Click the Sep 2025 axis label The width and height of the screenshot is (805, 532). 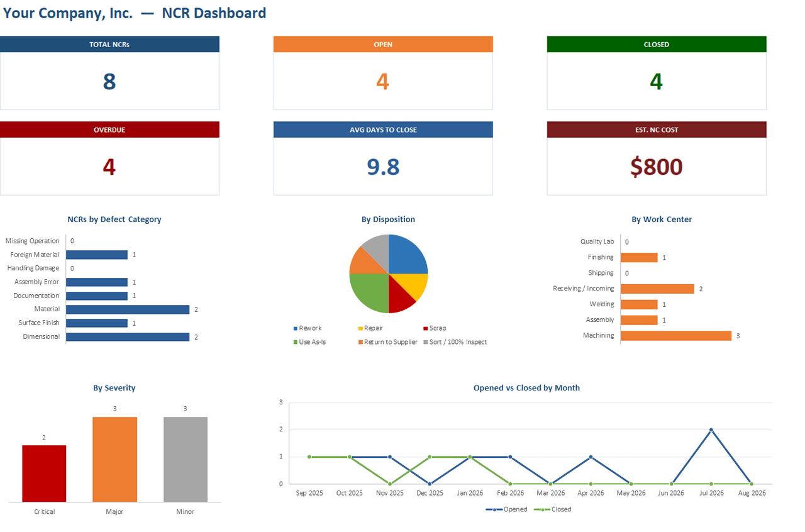[309, 493]
